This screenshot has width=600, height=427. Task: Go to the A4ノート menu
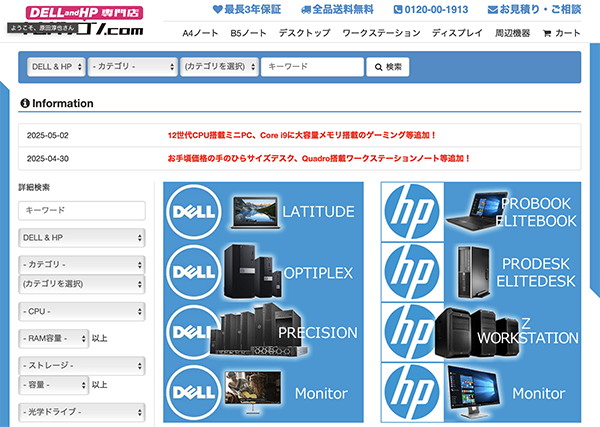200,33
